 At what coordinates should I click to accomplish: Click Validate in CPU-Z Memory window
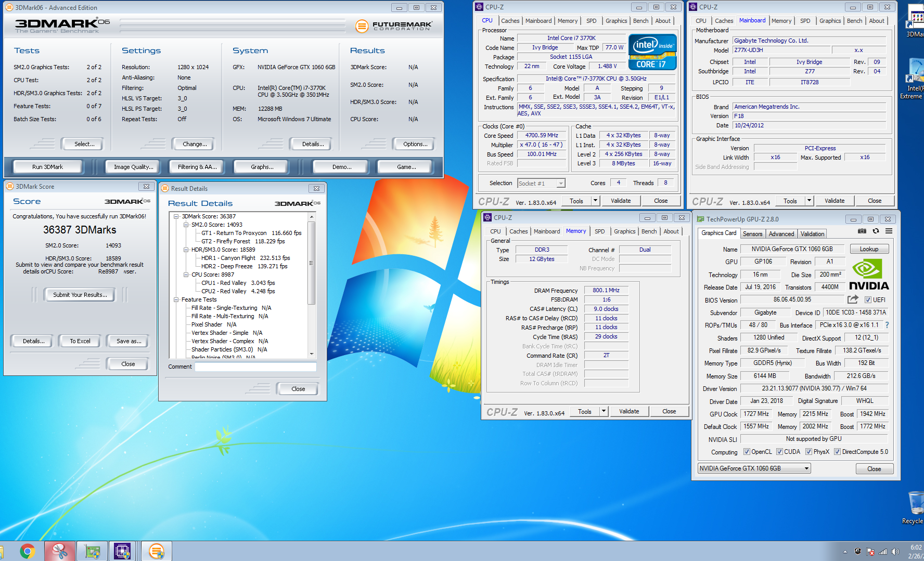click(629, 411)
